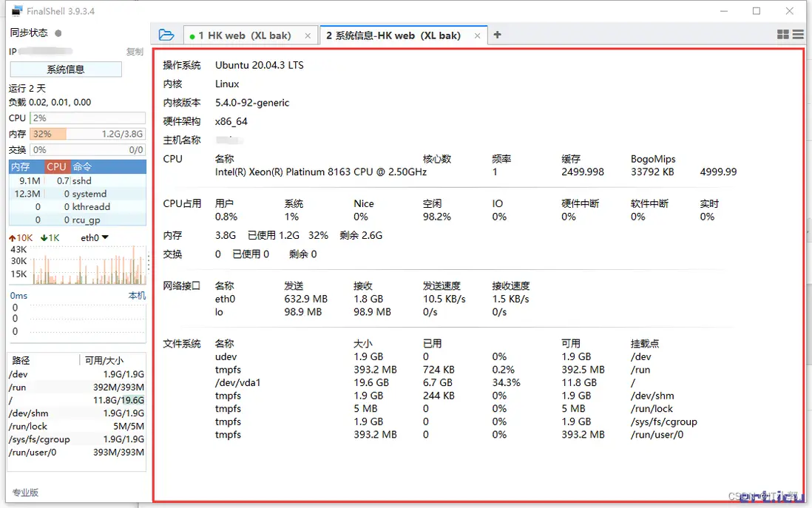Open the hamburger menu icon
The width and height of the screenshot is (812, 508).
pos(798,34)
